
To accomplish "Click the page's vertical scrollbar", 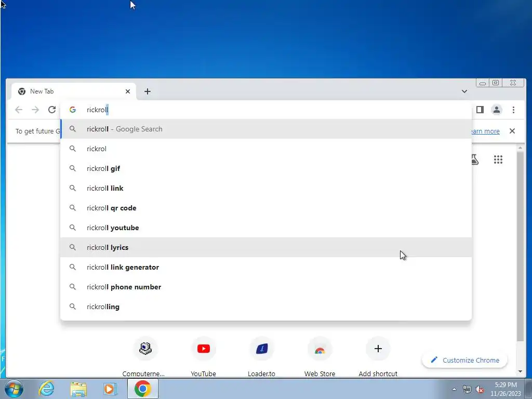I will (520, 247).
